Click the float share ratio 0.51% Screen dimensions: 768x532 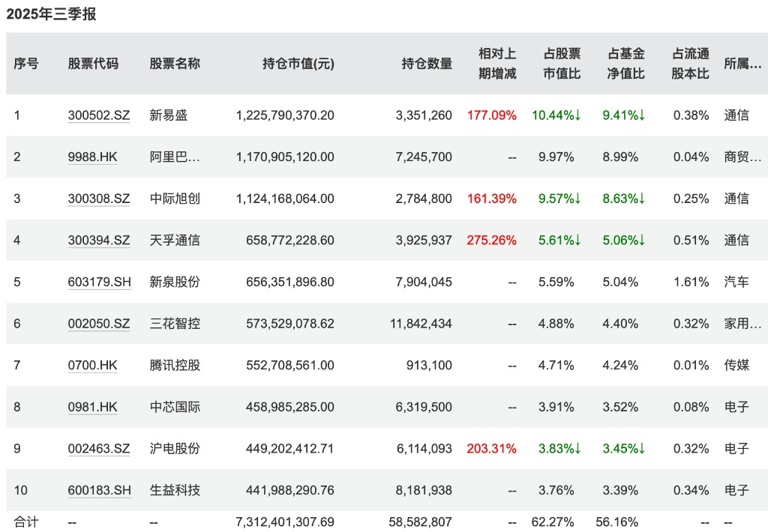coord(691,241)
